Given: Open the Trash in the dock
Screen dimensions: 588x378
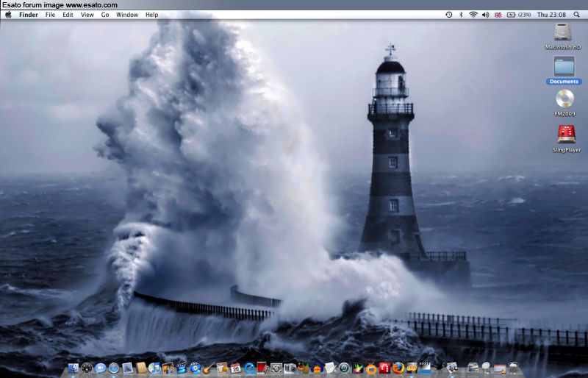Looking at the screenshot, I should (x=514, y=368).
